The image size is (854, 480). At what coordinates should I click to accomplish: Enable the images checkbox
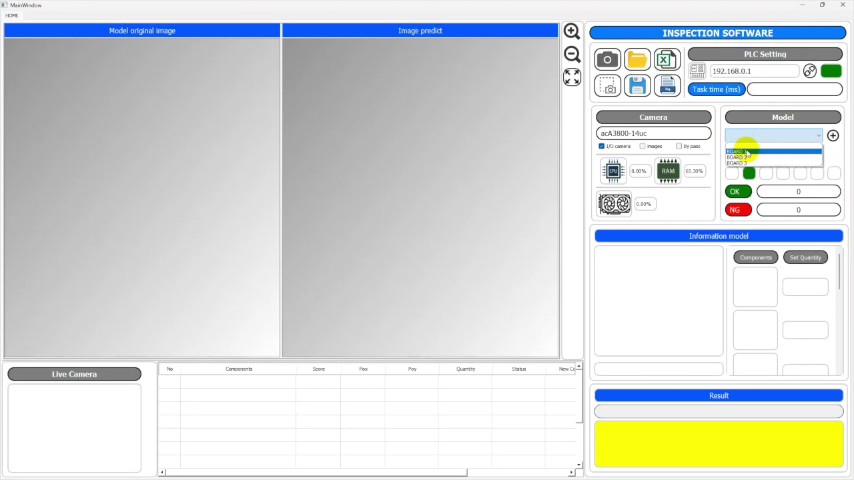coord(643,146)
